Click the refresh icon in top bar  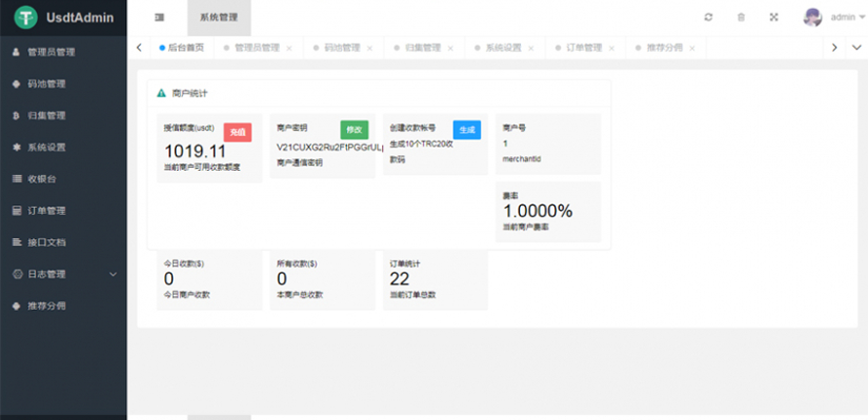coord(708,18)
